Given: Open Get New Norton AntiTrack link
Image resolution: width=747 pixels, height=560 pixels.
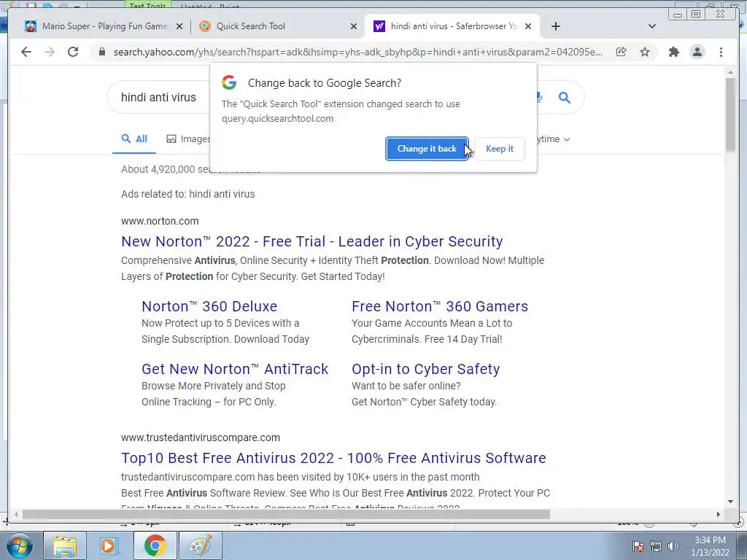Looking at the screenshot, I should [235, 369].
